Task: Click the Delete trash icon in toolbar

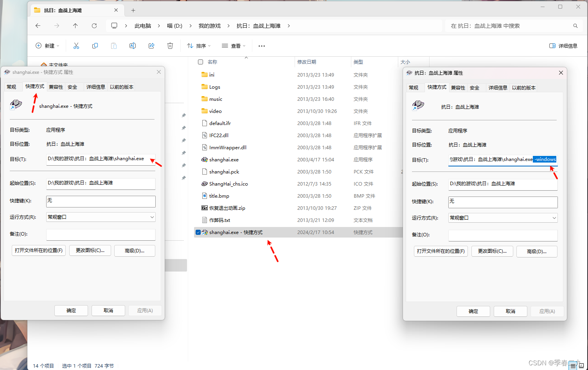Action: 170,46
